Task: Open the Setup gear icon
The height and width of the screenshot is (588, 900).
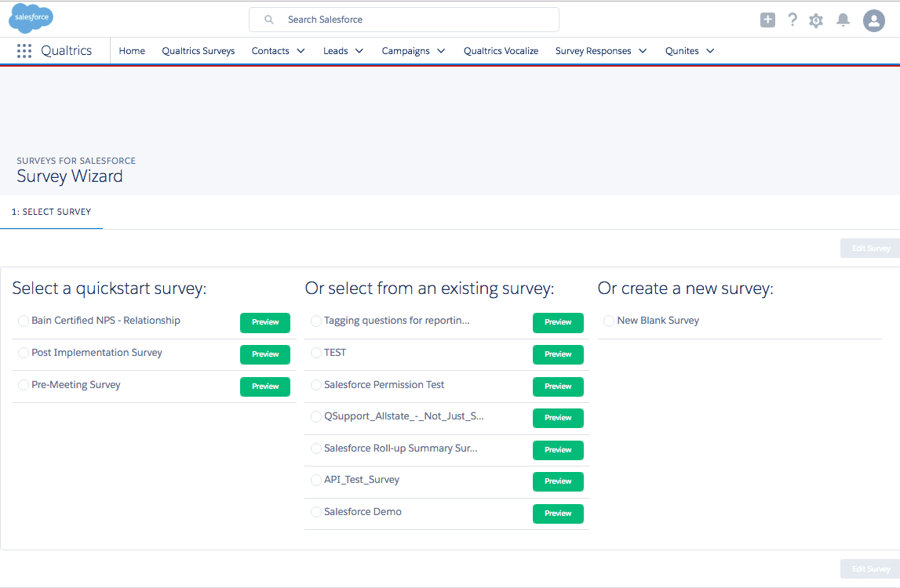Action: (816, 20)
